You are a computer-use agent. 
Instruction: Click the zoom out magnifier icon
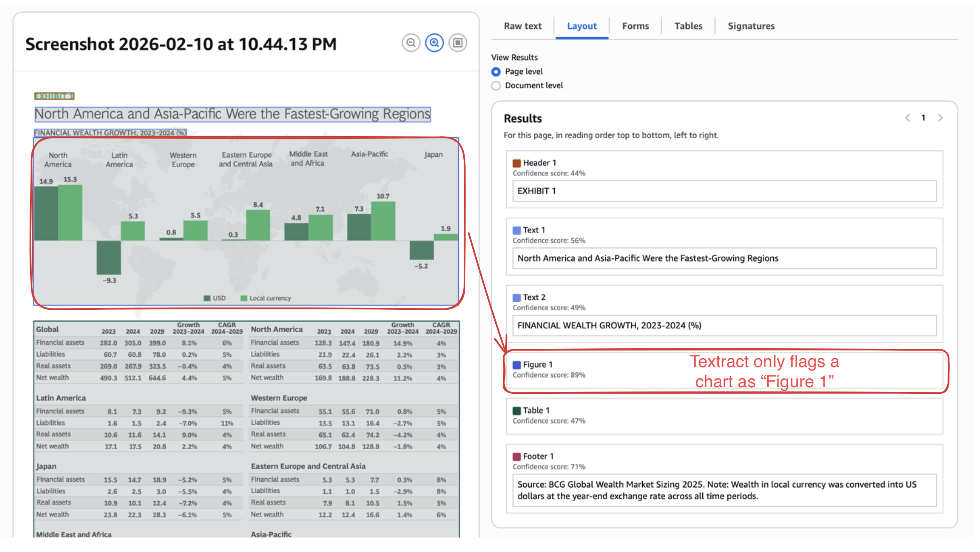pyautogui.click(x=411, y=43)
